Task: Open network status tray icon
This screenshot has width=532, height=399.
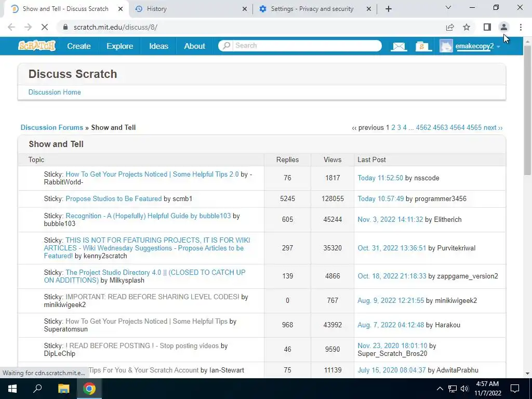Action: pos(453,389)
